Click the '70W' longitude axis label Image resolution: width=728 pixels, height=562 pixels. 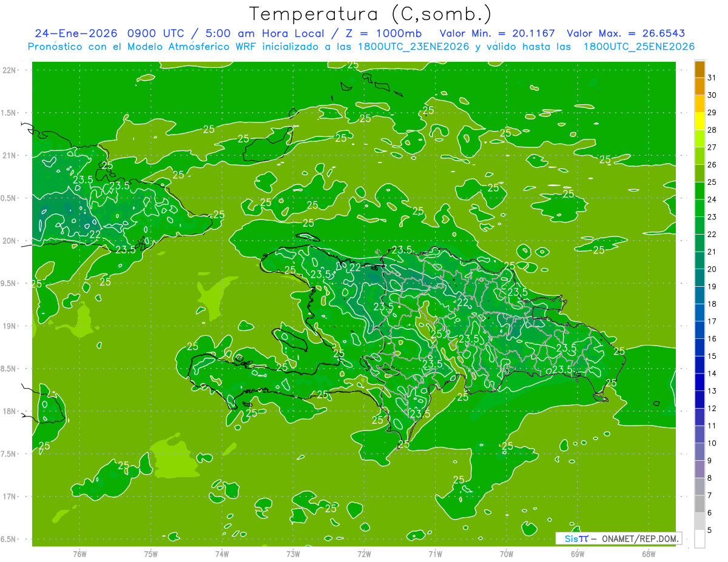pos(507,554)
